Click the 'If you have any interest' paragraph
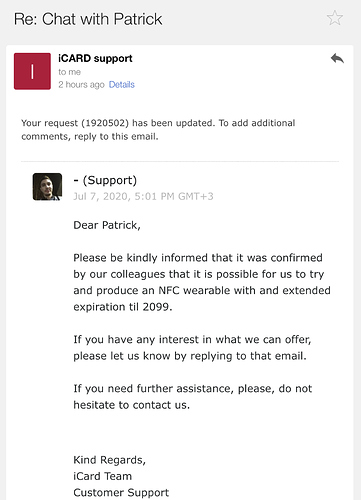 (192, 348)
